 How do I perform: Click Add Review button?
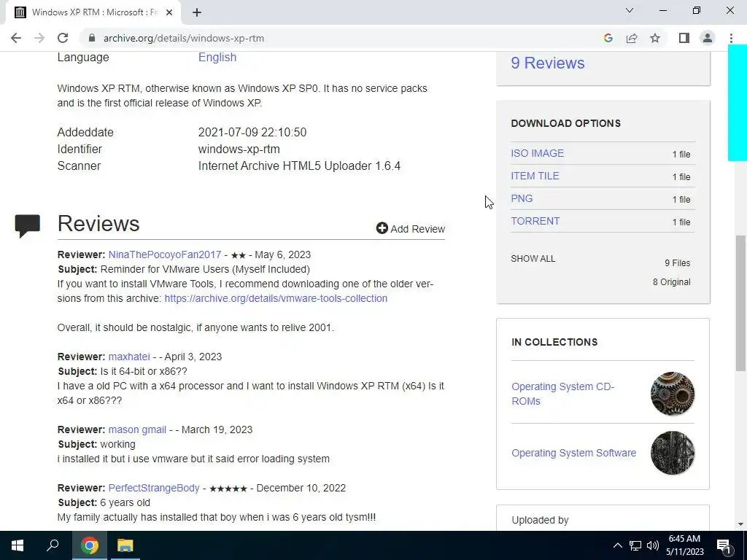411,228
